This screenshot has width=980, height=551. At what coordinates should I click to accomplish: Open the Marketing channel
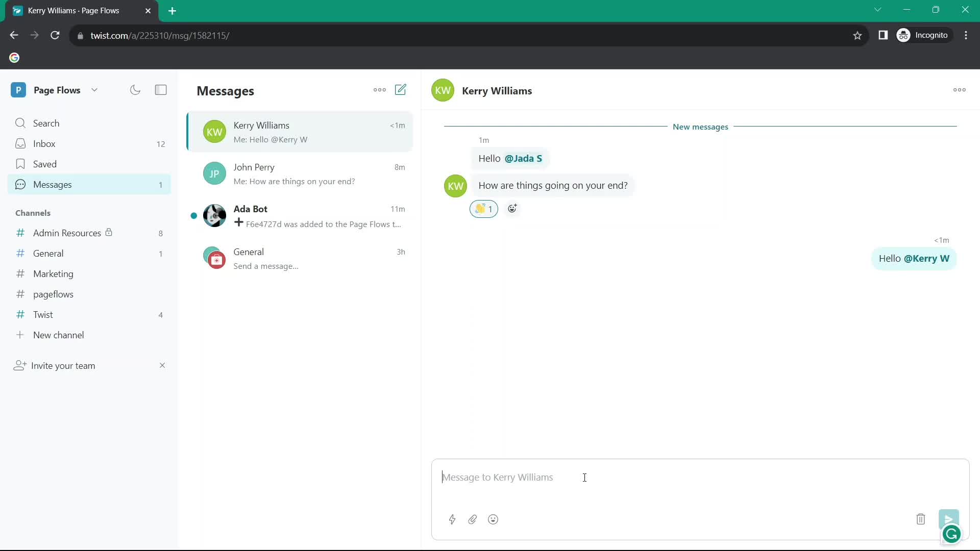click(89, 274)
